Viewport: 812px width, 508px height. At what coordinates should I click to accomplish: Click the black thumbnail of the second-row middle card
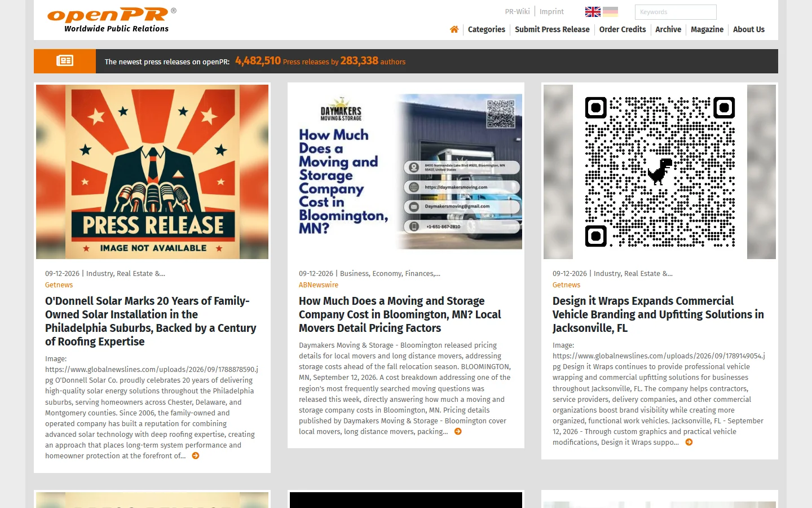point(406,500)
